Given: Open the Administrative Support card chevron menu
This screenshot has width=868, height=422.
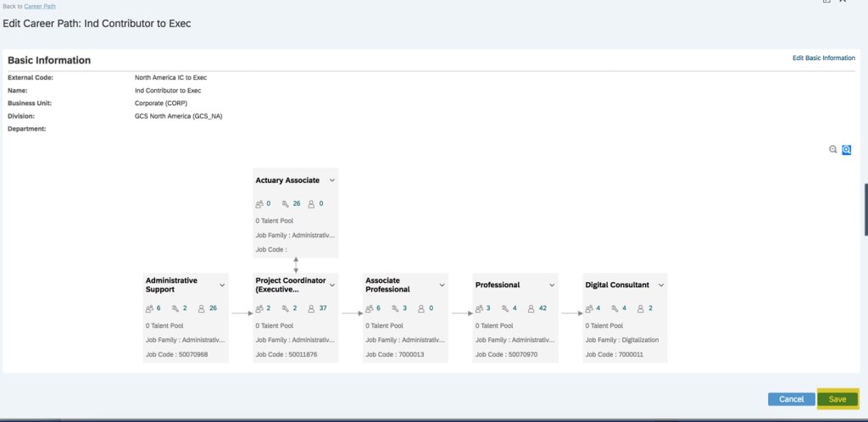Looking at the screenshot, I should (222, 285).
